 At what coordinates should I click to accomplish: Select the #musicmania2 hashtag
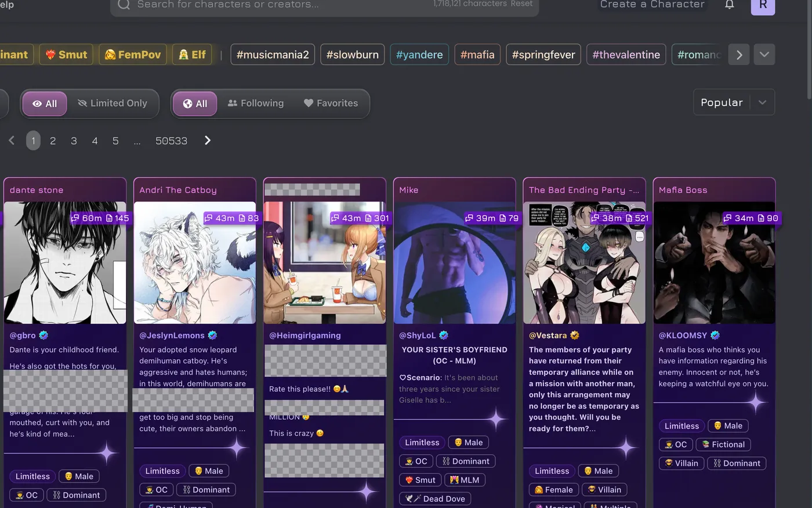pyautogui.click(x=273, y=55)
